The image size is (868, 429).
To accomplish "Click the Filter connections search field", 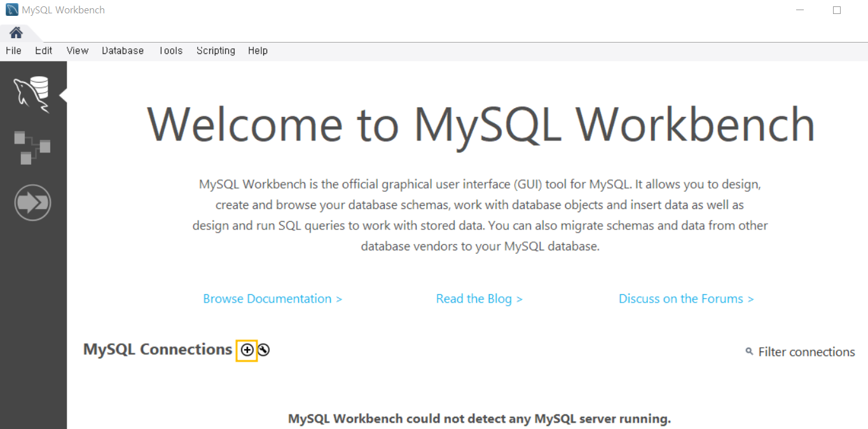I will point(806,352).
